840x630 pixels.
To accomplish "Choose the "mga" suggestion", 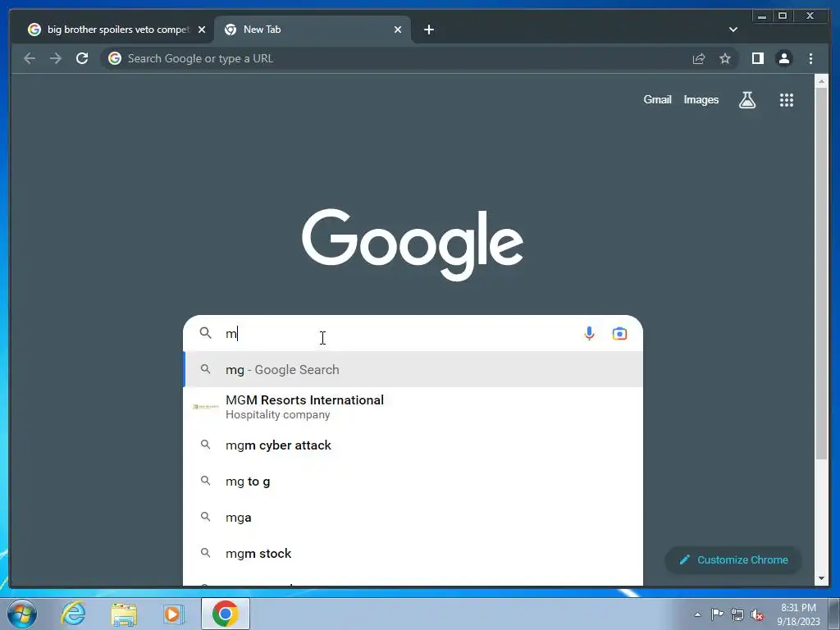I will (x=413, y=518).
